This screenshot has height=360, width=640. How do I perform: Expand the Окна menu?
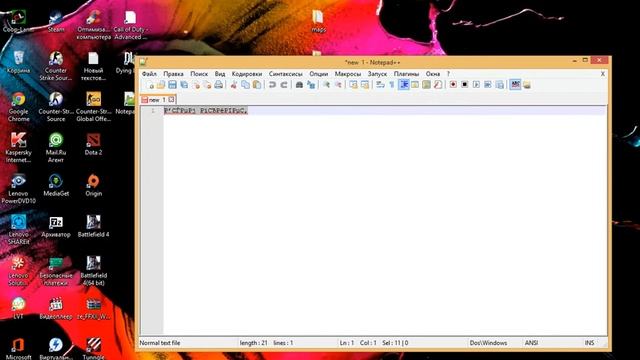tap(433, 74)
